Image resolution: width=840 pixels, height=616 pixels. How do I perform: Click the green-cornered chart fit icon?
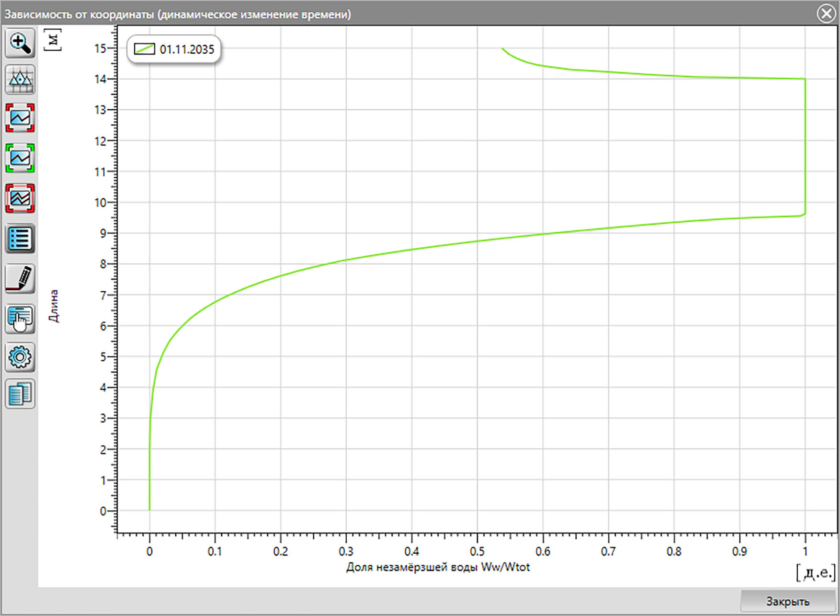pos(20,158)
